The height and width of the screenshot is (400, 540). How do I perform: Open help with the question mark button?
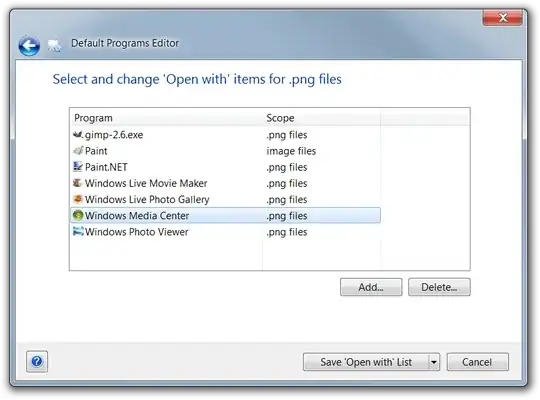[37, 361]
